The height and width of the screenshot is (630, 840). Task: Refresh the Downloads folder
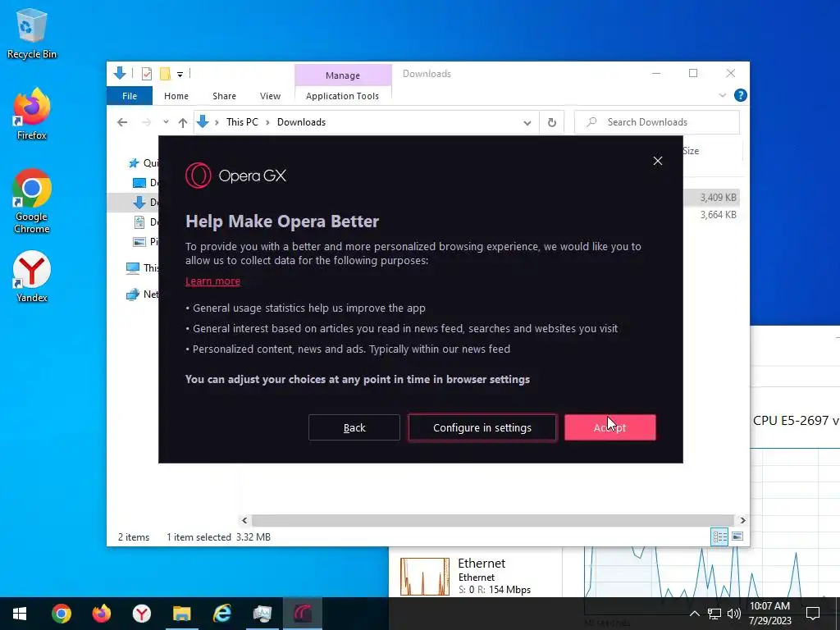point(552,123)
